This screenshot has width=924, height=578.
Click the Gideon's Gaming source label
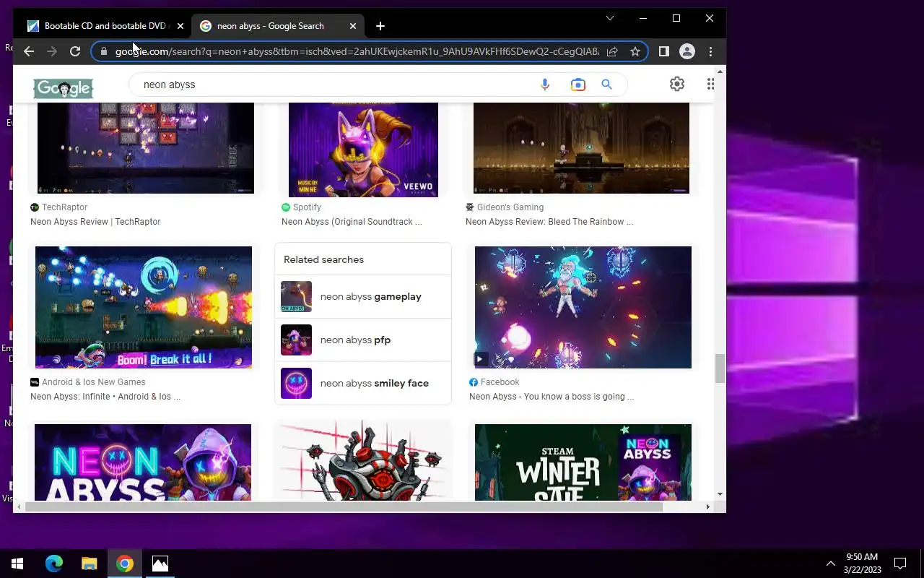coord(510,207)
